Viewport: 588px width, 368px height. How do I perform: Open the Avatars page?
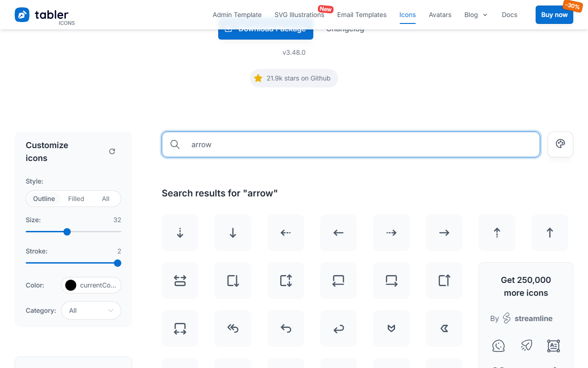(440, 15)
